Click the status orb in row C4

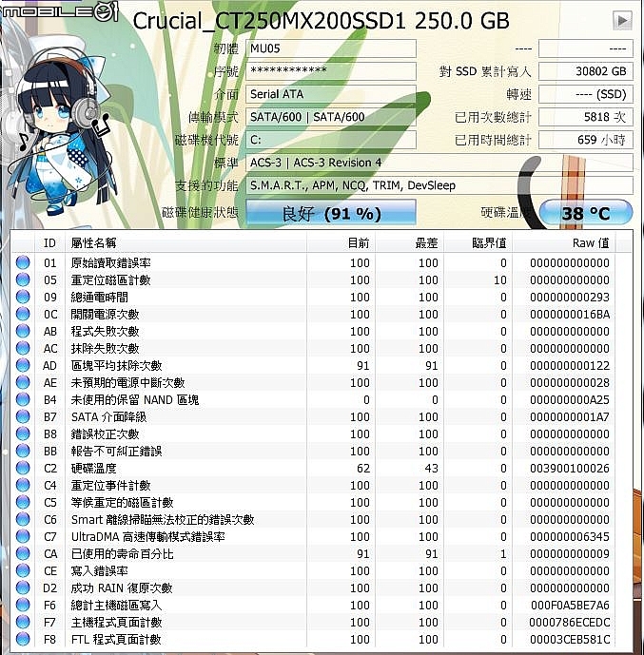coord(23,485)
